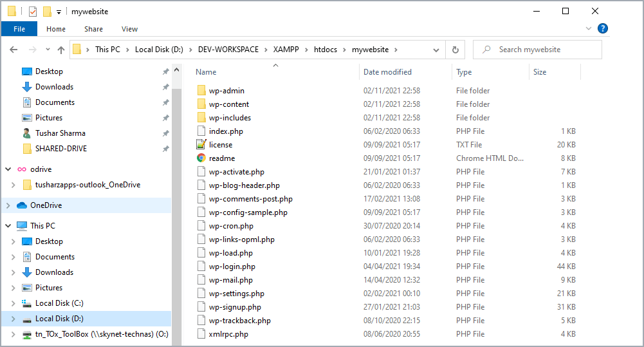
Task: Select the wp-admin folder icon
Action: pos(201,91)
